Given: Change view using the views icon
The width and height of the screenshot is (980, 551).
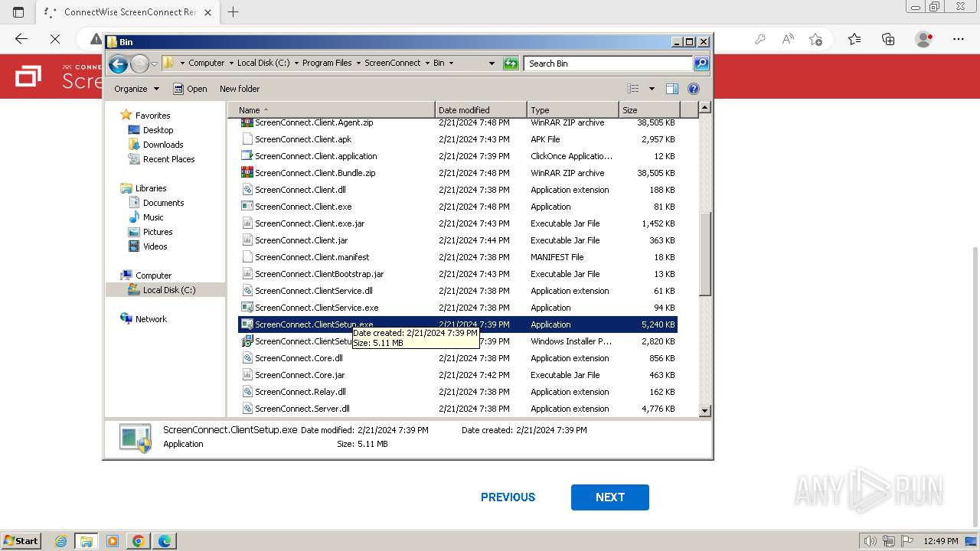Looking at the screenshot, I should click(x=633, y=89).
